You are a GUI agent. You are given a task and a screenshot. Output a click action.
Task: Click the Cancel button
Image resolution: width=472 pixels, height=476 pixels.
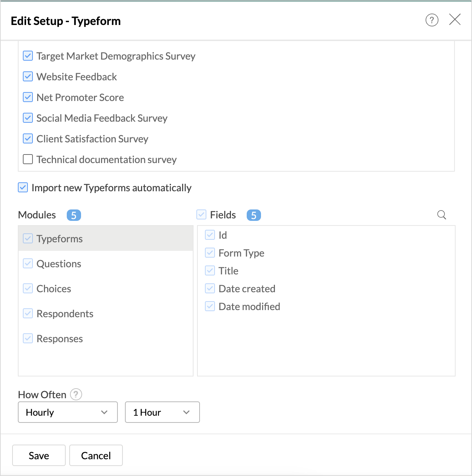tap(96, 455)
